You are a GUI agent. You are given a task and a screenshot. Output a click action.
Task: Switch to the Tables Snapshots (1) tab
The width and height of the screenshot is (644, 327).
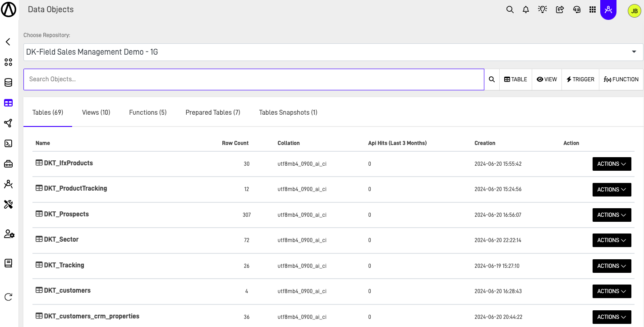[x=288, y=112]
